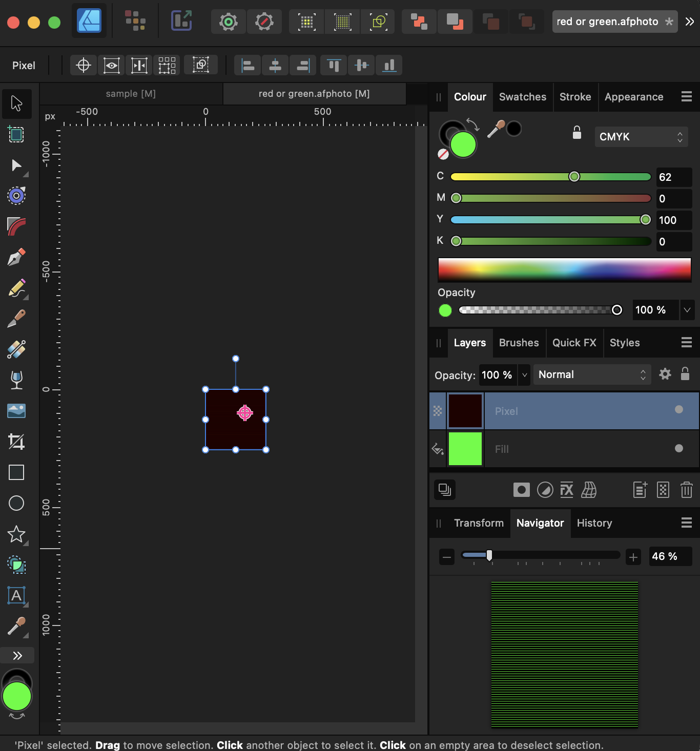Expand the layer opacity percentage dropdown
700x751 pixels.
click(x=524, y=375)
